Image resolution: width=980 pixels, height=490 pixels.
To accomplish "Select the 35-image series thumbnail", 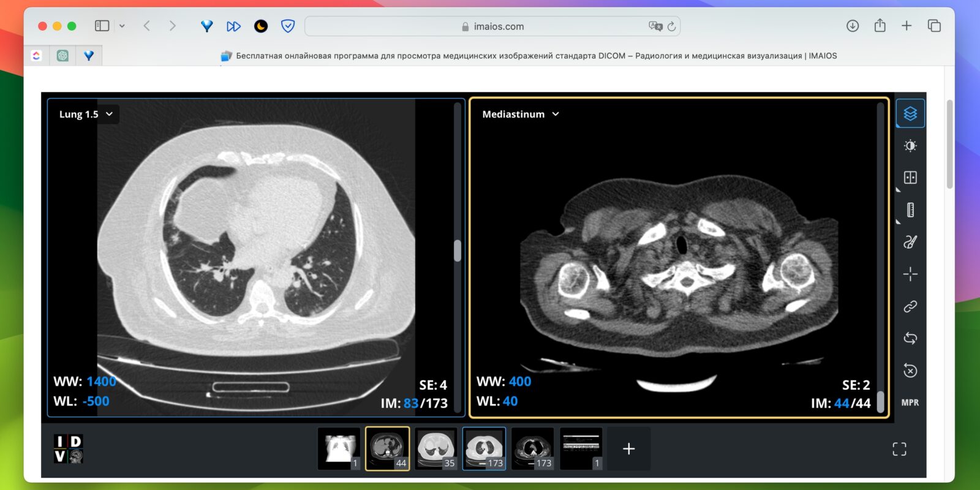I will click(x=436, y=448).
